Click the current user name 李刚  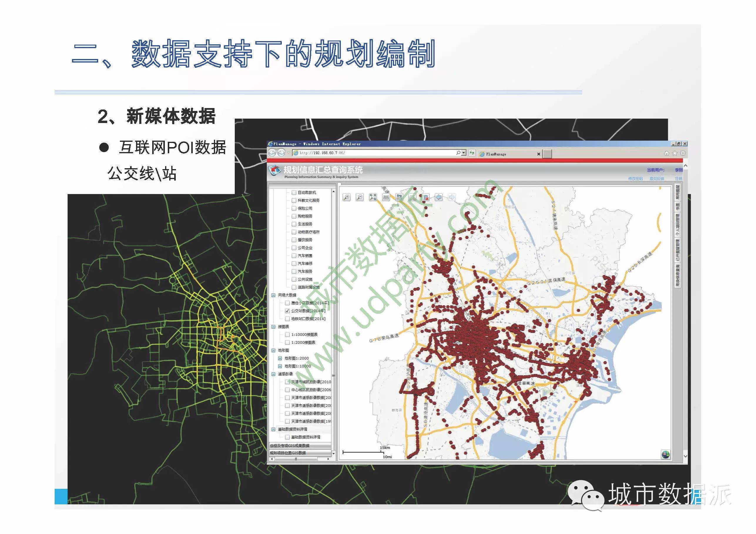[x=678, y=170]
